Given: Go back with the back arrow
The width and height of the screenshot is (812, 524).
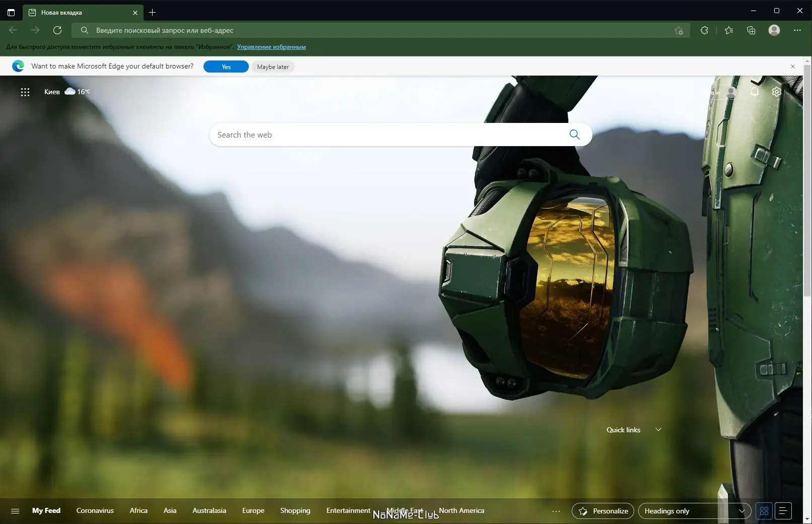Looking at the screenshot, I should (13, 30).
